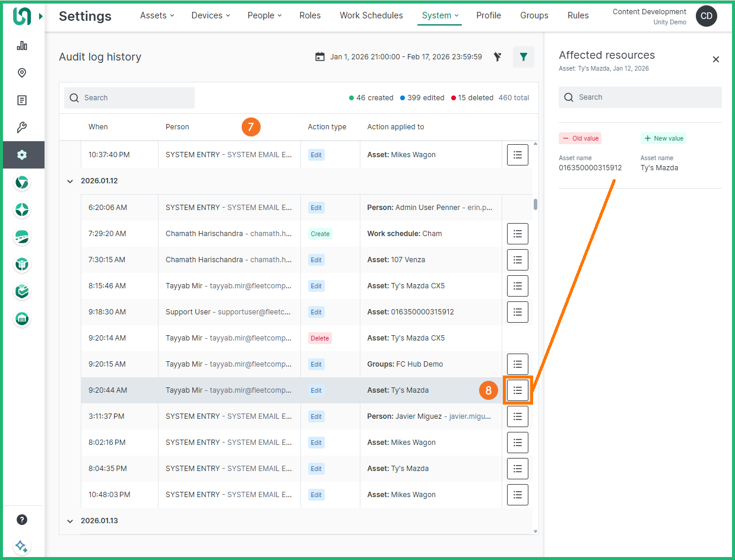Collapse the 2026.01.13 date group
The image size is (735, 560).
[70, 521]
